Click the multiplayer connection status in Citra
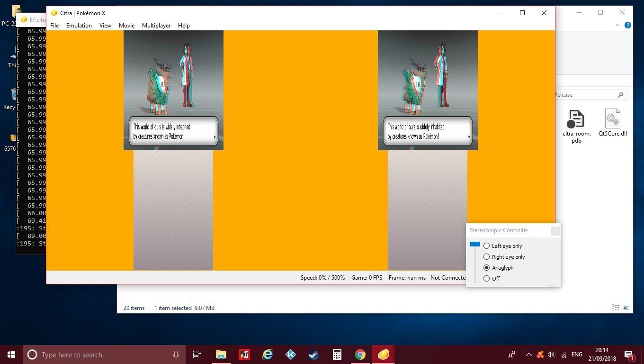This screenshot has width=644, height=364. [x=448, y=278]
